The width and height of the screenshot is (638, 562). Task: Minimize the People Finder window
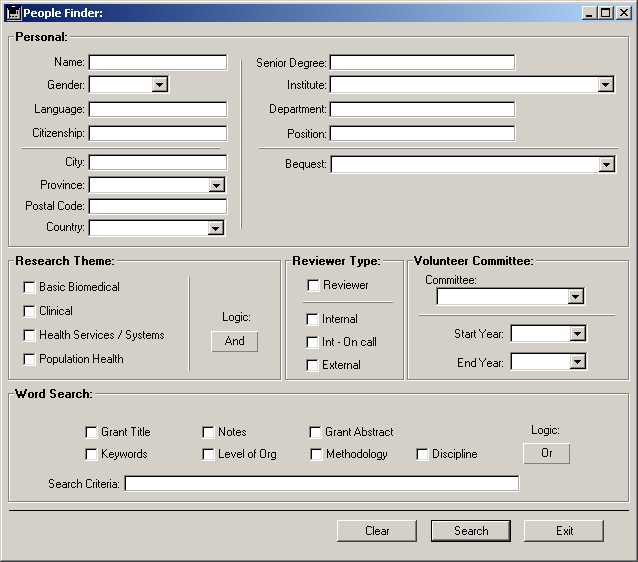tap(588, 13)
